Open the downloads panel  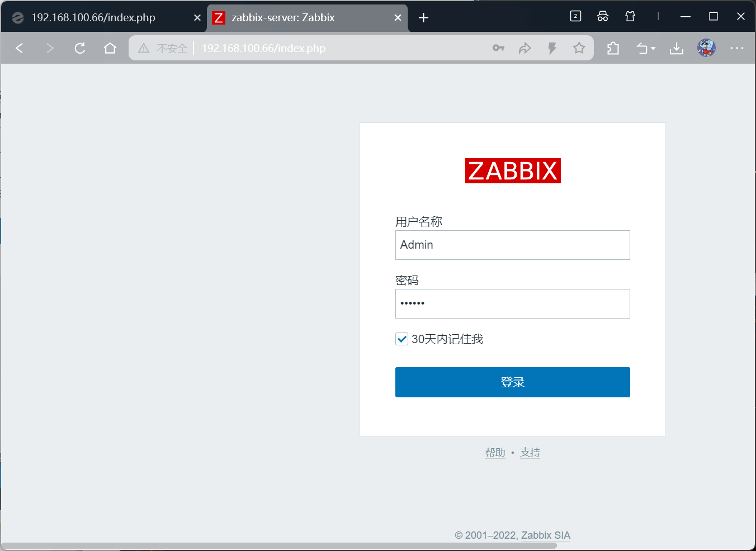[x=677, y=48]
